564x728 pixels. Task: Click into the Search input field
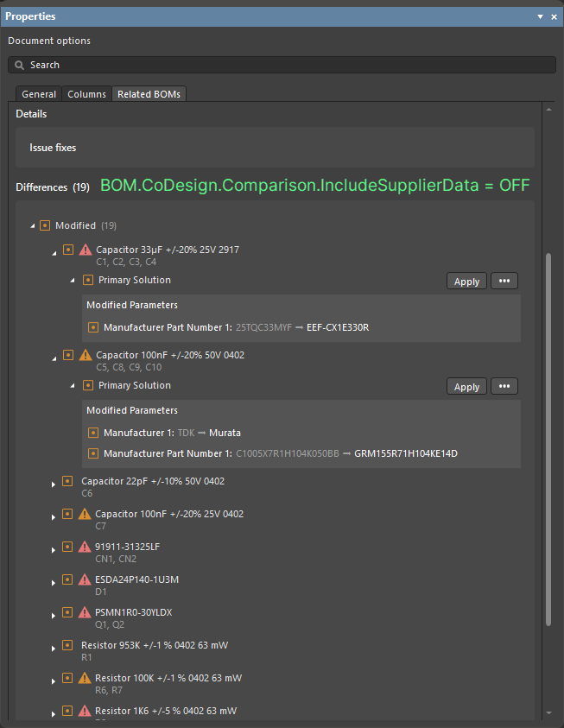[x=285, y=65]
